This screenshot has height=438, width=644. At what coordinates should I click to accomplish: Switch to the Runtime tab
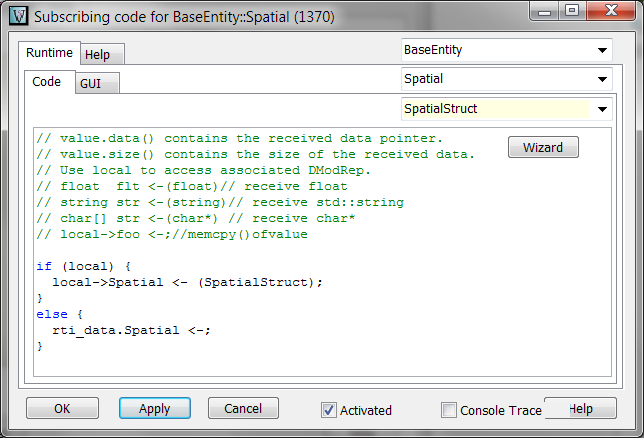tap(49, 53)
